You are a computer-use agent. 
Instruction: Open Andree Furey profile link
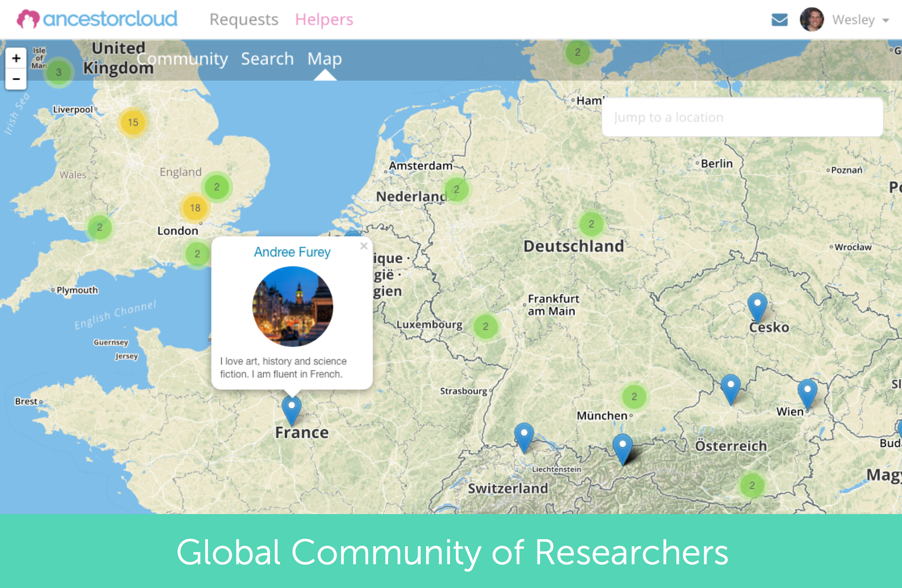[x=292, y=252]
